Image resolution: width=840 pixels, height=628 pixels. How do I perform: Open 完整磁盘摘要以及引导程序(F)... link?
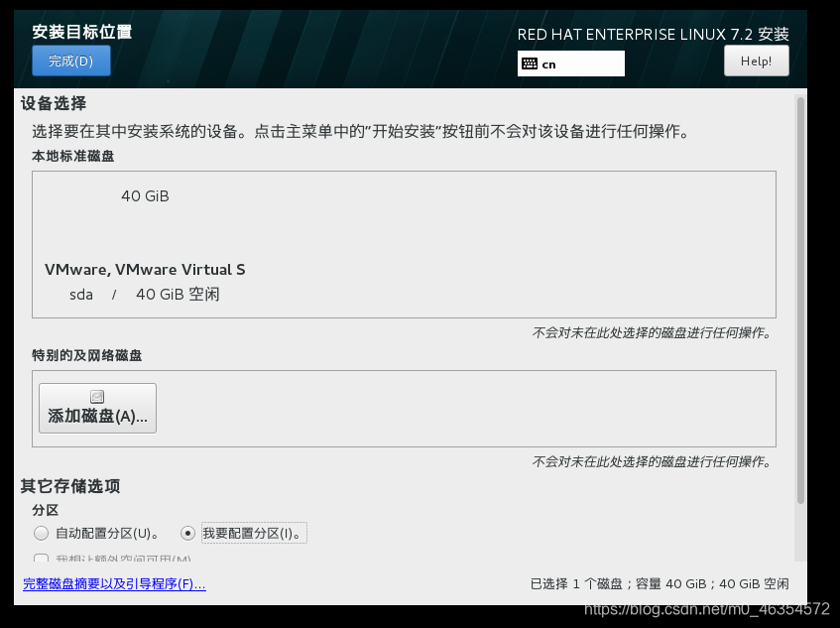point(114,583)
